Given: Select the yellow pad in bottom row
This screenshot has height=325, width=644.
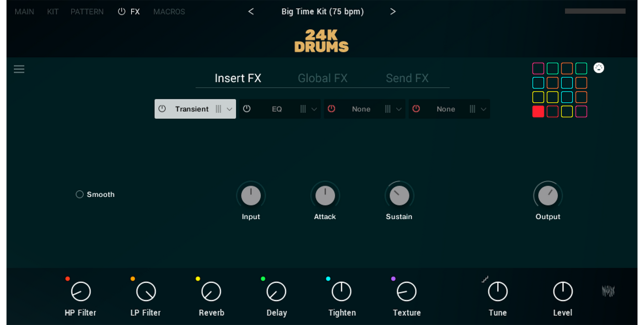Looking at the screenshot, I should click(567, 111).
